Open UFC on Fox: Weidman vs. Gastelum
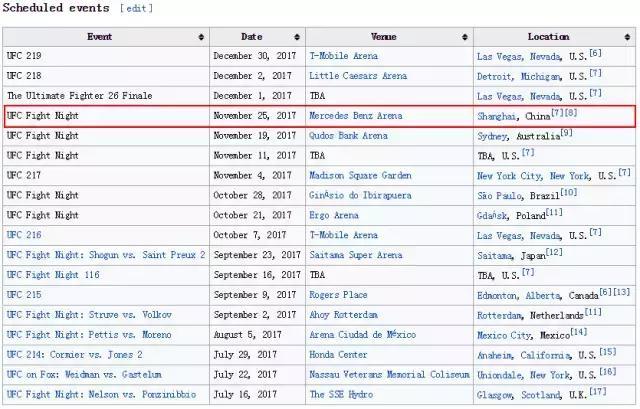Image resolution: width=640 pixels, height=409 pixels. (84, 375)
